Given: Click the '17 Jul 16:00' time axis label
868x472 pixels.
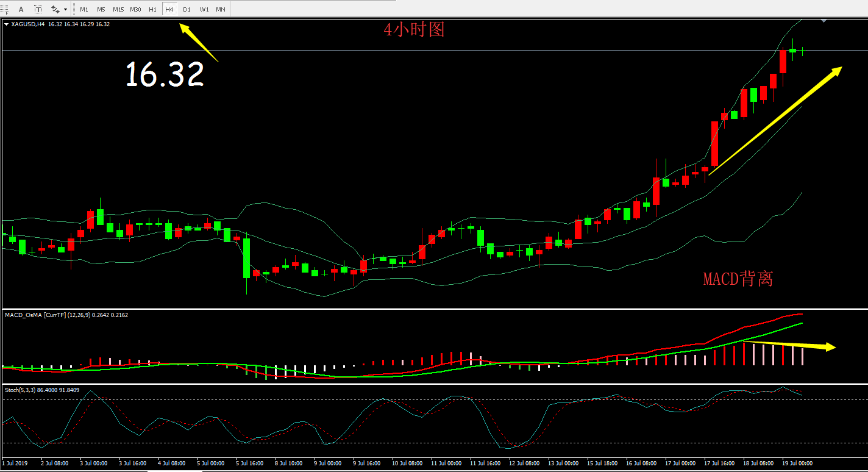Looking at the screenshot, I should [x=719, y=463].
